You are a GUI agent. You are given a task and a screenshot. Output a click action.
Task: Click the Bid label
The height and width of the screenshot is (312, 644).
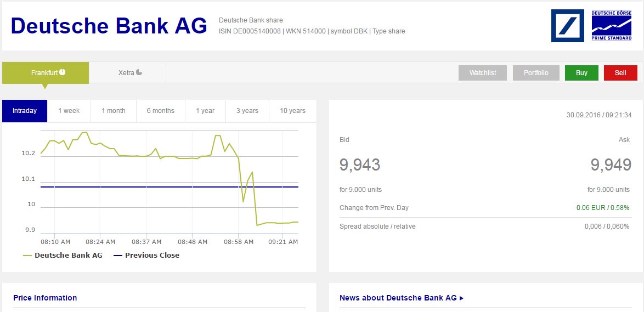344,140
